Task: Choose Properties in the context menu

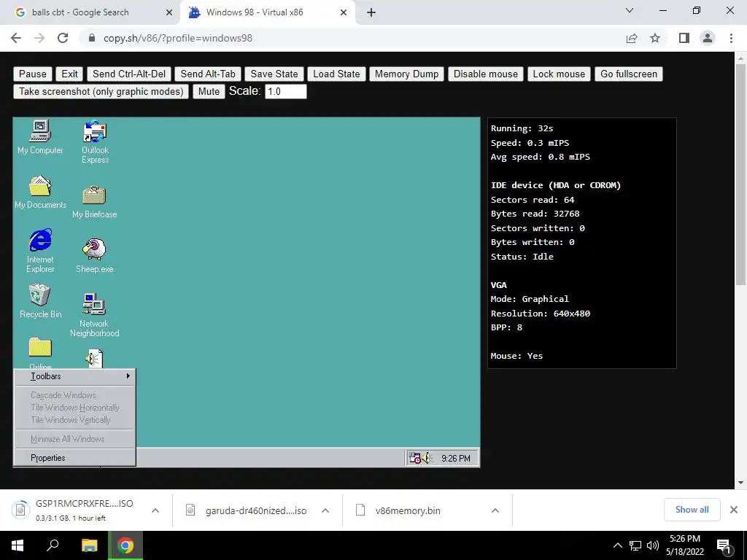Action: [x=75, y=458]
